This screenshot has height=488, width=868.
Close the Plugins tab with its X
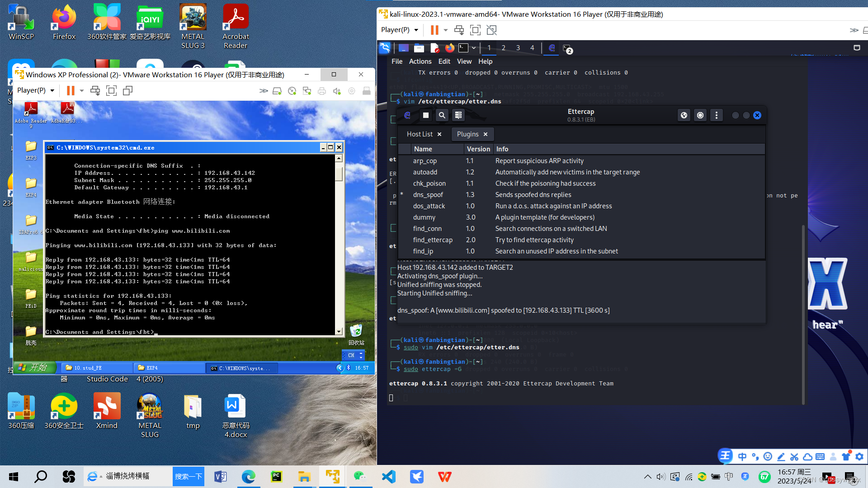coord(486,134)
